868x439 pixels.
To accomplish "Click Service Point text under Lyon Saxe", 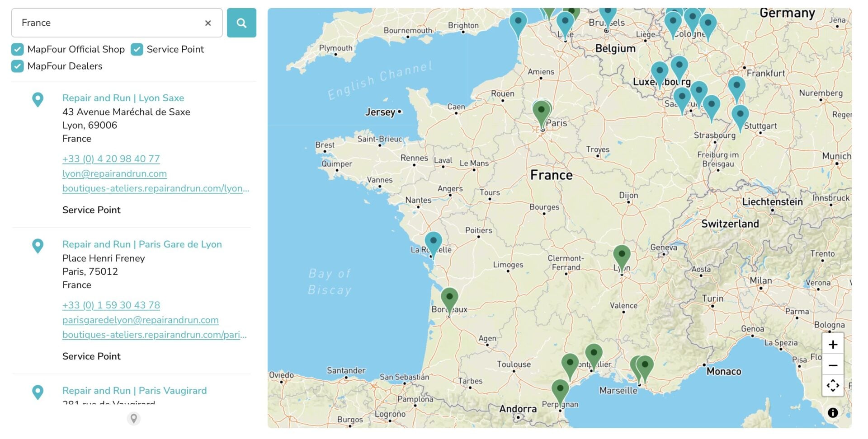I will [91, 210].
